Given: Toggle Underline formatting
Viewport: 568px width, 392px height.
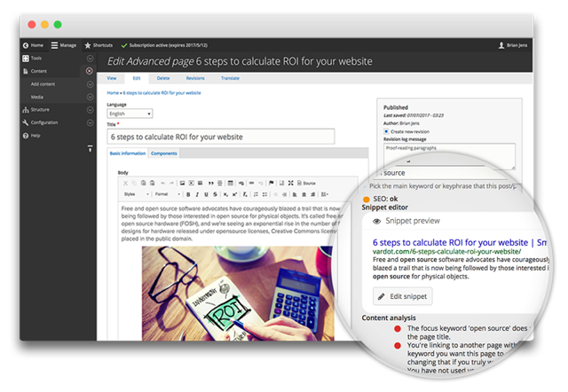Looking at the screenshot, I should tap(206, 194).
